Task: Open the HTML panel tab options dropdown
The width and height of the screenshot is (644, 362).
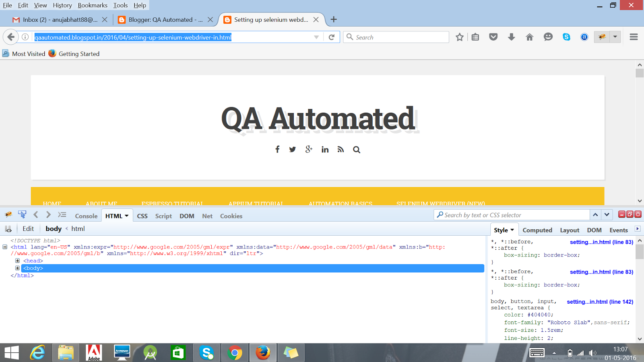Action: pyautogui.click(x=126, y=216)
